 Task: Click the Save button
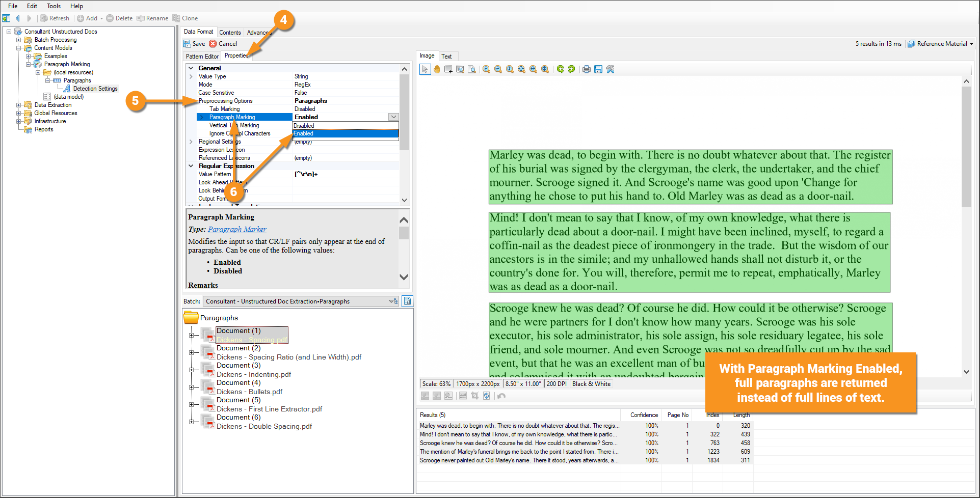coord(194,44)
